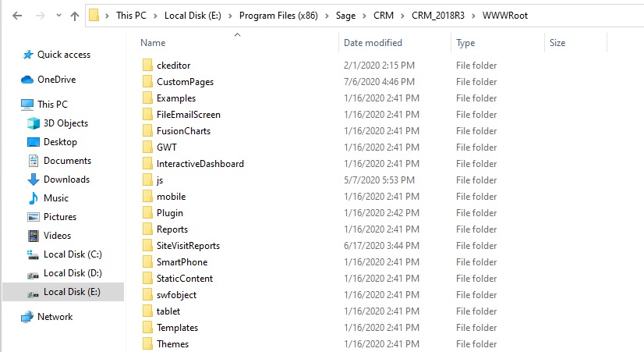Select Network in navigation pane
The image size is (644, 352).
click(x=55, y=317)
